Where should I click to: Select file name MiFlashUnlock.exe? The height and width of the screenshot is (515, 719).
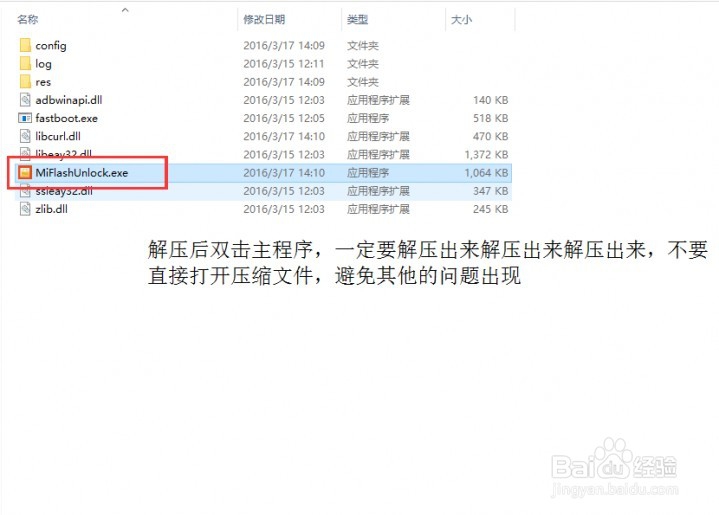click(82, 172)
